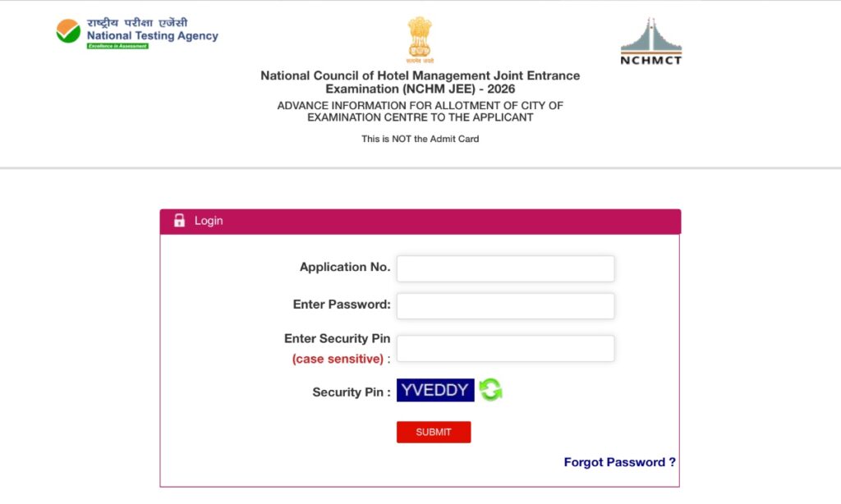The width and height of the screenshot is (841, 504).
Task: Click the NCHMCT logo
Action: click(x=651, y=41)
